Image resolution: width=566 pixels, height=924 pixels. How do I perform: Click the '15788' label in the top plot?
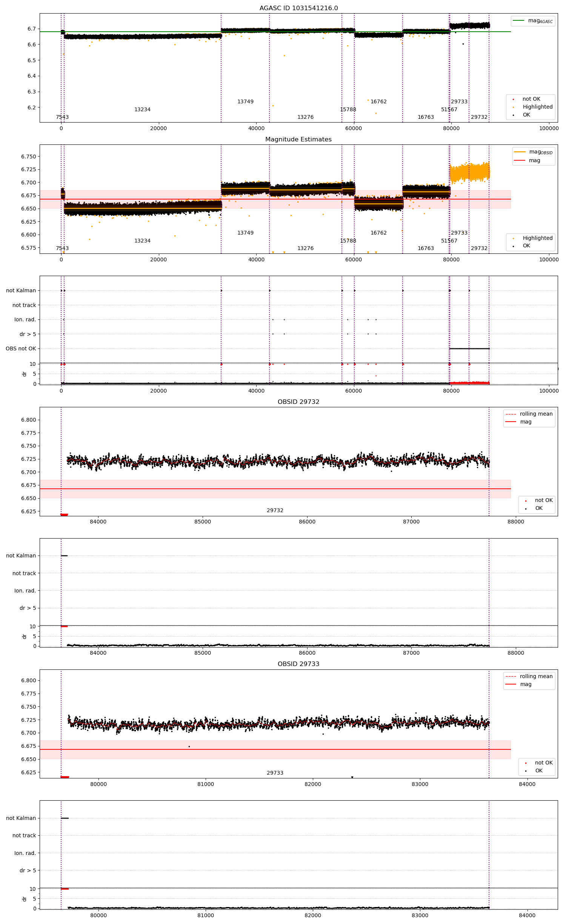coord(348,109)
